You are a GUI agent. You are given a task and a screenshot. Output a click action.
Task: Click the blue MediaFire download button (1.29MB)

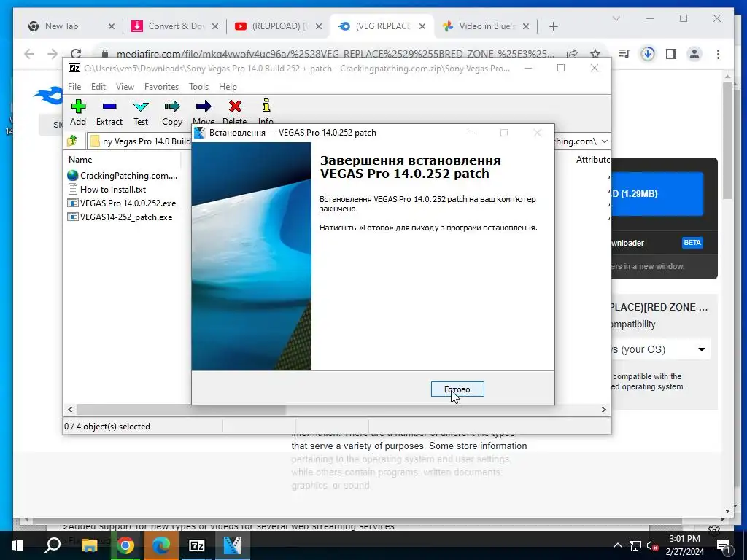657,194
